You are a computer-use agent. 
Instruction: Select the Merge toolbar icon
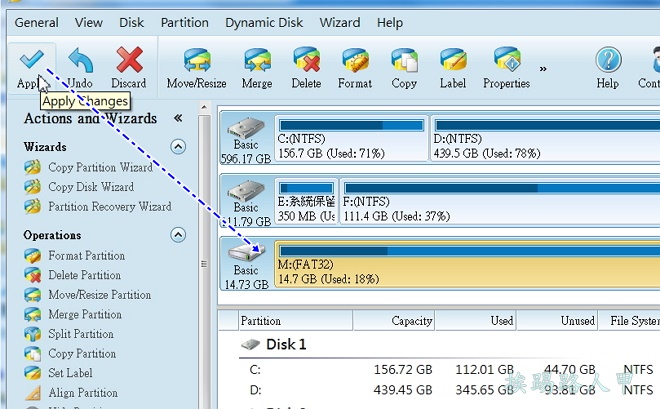[x=257, y=60]
